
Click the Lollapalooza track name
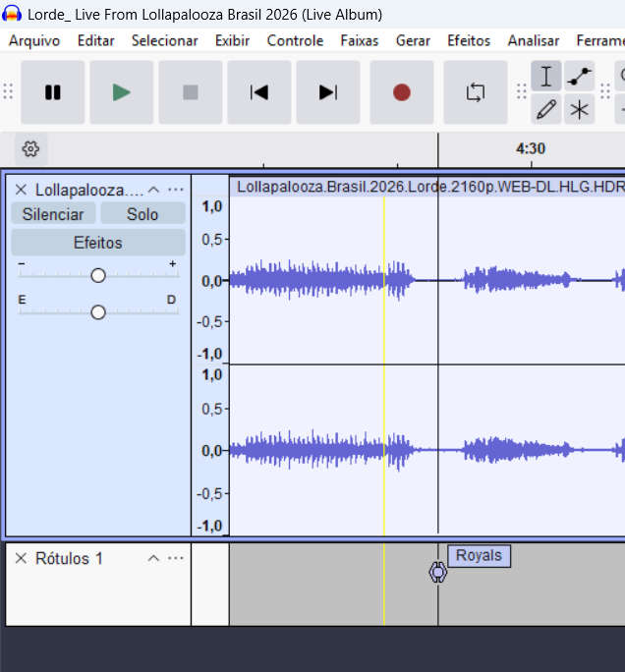[88, 190]
